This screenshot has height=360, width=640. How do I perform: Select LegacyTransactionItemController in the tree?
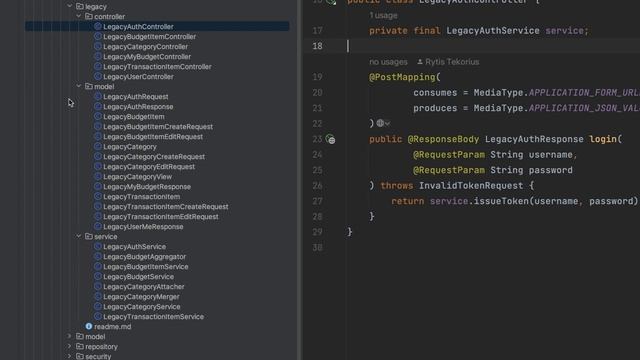click(157, 67)
